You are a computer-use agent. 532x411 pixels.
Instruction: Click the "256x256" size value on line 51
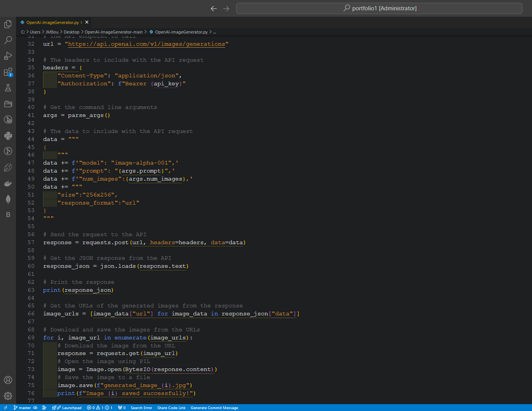coord(98,195)
